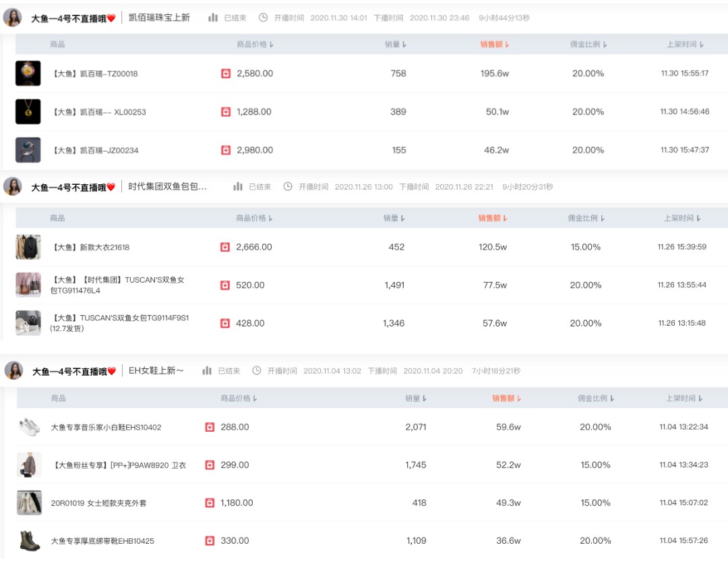Click product name 【大鱼】凯百瑞-- XL00253
This screenshot has width=728, height=568.
click(x=98, y=112)
